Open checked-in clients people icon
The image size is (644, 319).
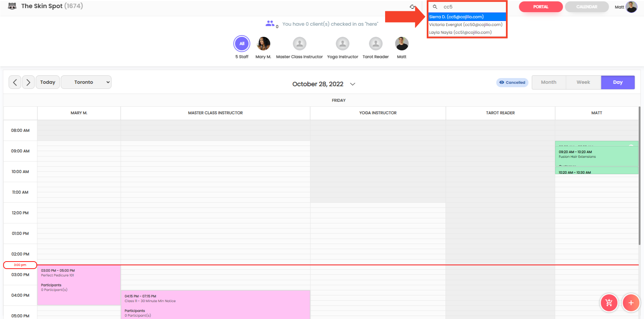click(x=270, y=24)
